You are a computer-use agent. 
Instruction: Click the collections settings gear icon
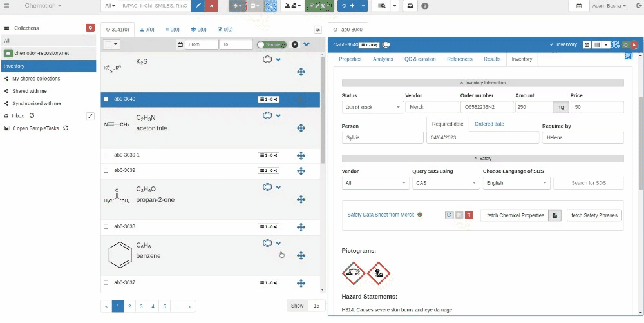(90, 28)
